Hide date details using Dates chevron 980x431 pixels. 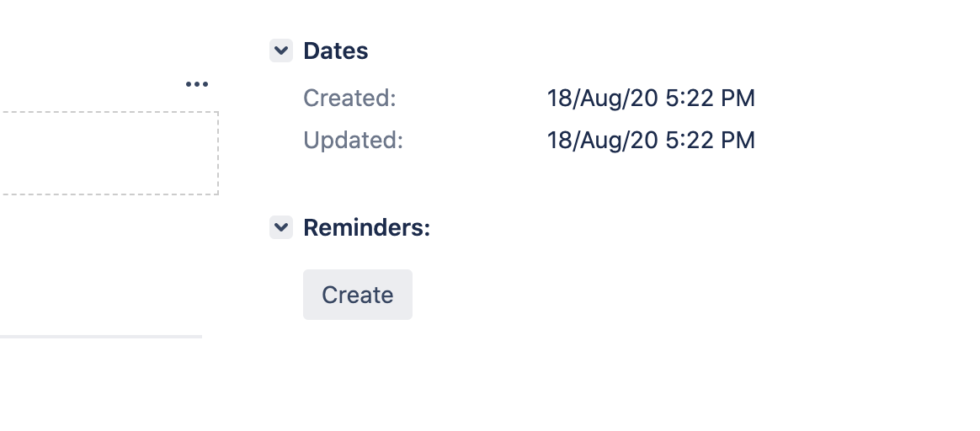(x=281, y=51)
